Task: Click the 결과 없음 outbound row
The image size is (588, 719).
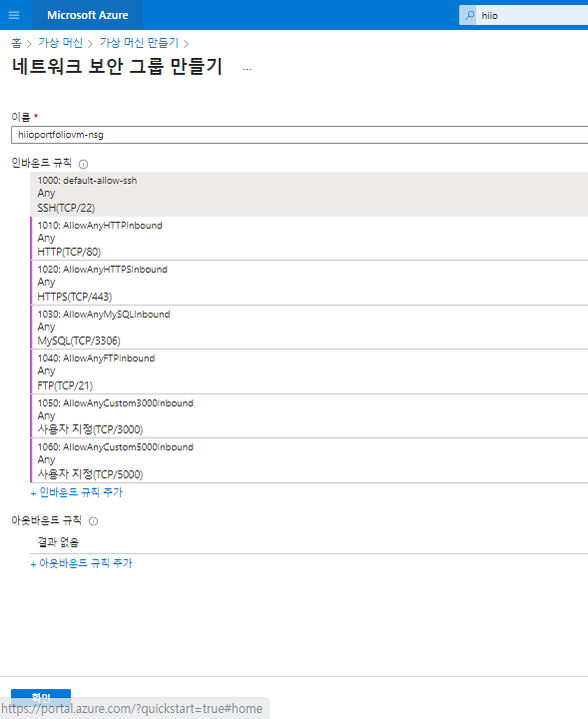Action: coord(308,542)
